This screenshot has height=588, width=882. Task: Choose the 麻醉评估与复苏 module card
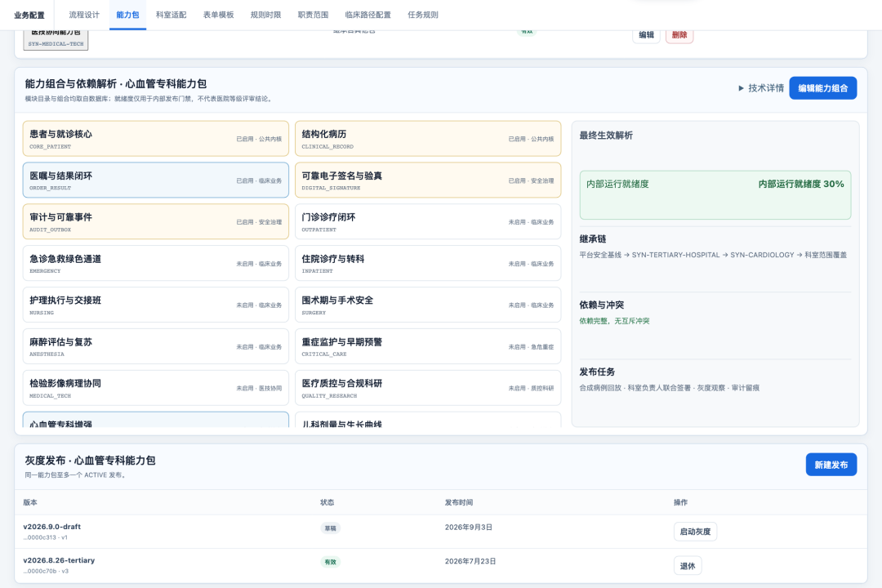click(156, 346)
